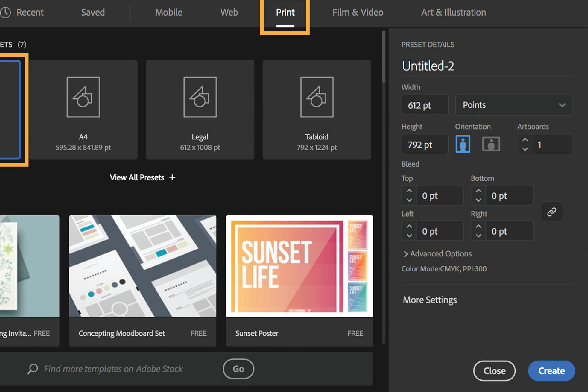Toggle the bleed link chain icon
Viewport: 588px width, 392px height.
coord(552,212)
